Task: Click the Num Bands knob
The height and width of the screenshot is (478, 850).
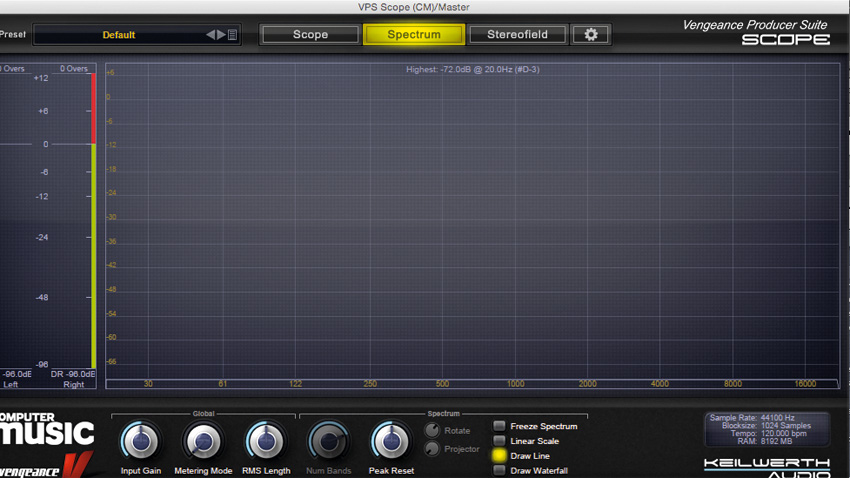Action: [x=328, y=441]
